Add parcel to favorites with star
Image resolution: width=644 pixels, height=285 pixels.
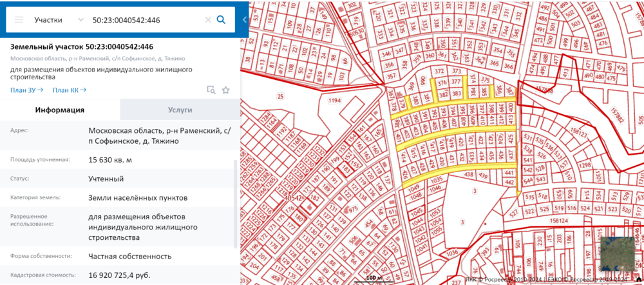pos(225,90)
